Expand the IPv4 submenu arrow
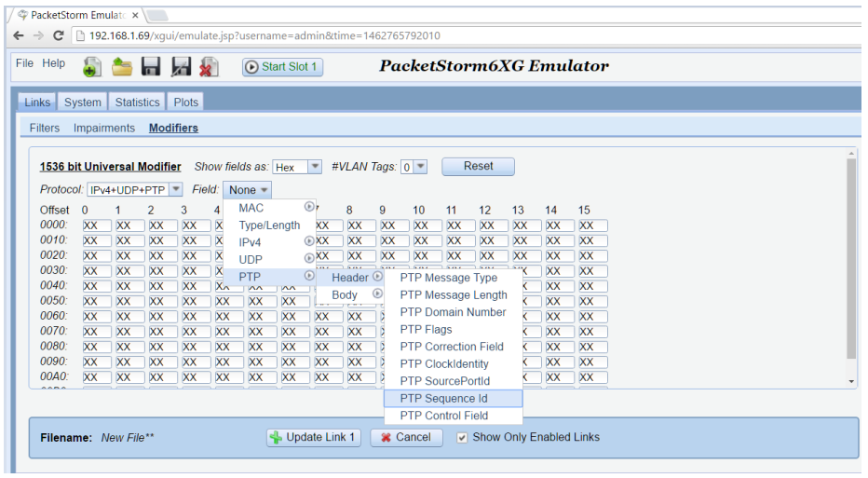868x478 pixels. (309, 241)
